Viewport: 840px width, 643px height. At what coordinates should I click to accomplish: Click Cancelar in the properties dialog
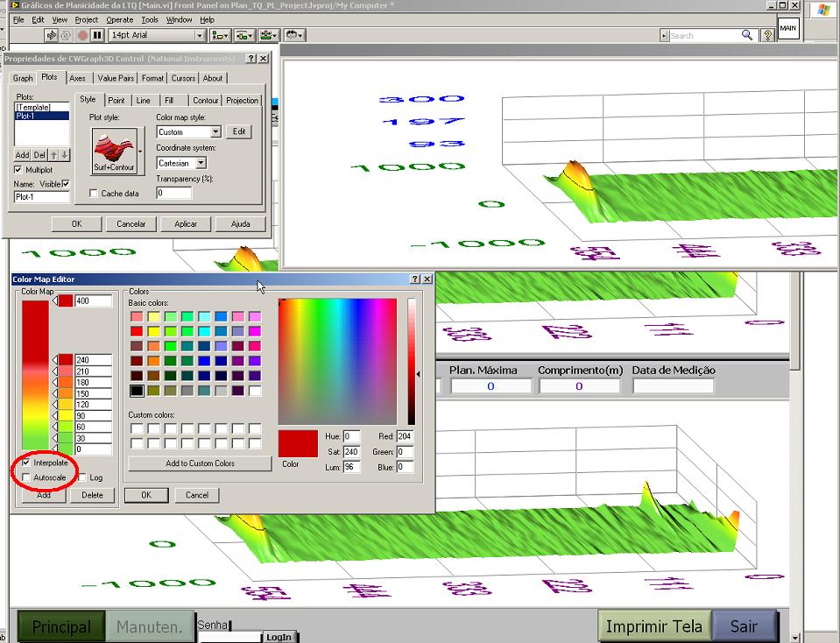(131, 224)
